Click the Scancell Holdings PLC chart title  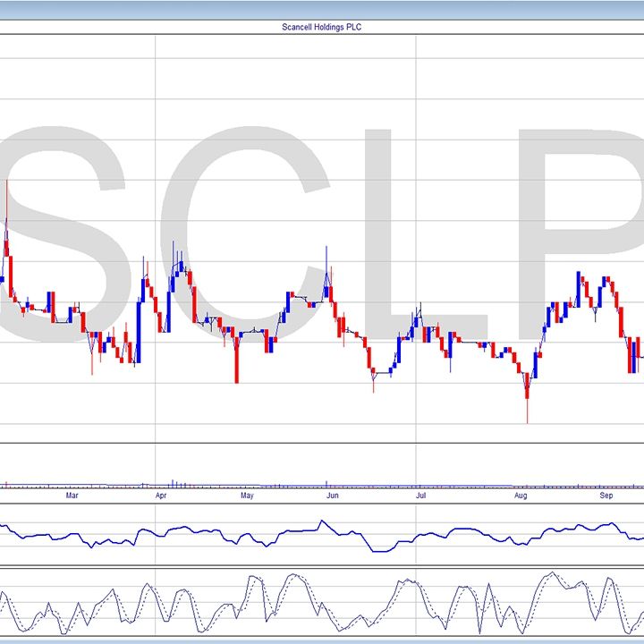322,27
